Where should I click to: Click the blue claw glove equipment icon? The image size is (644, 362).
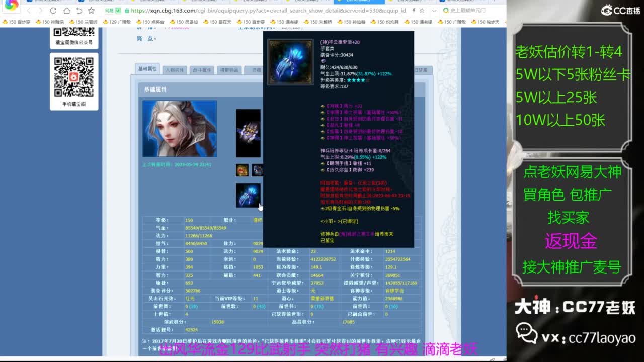tap(249, 195)
